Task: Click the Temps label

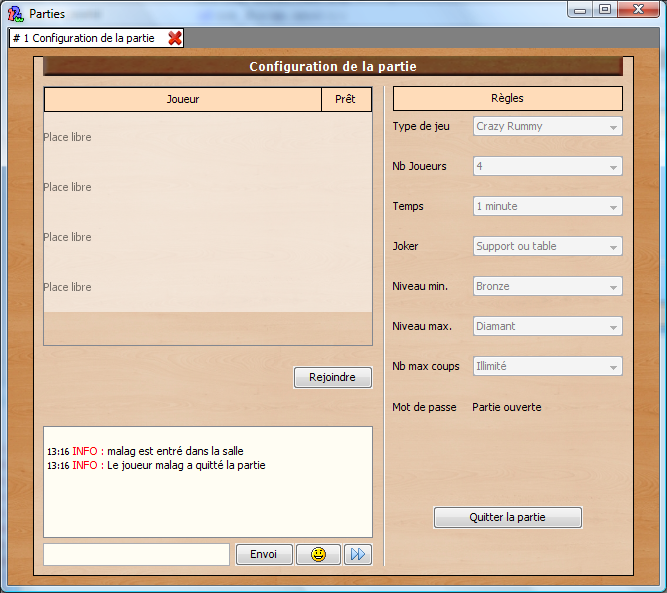Action: pyautogui.click(x=408, y=207)
